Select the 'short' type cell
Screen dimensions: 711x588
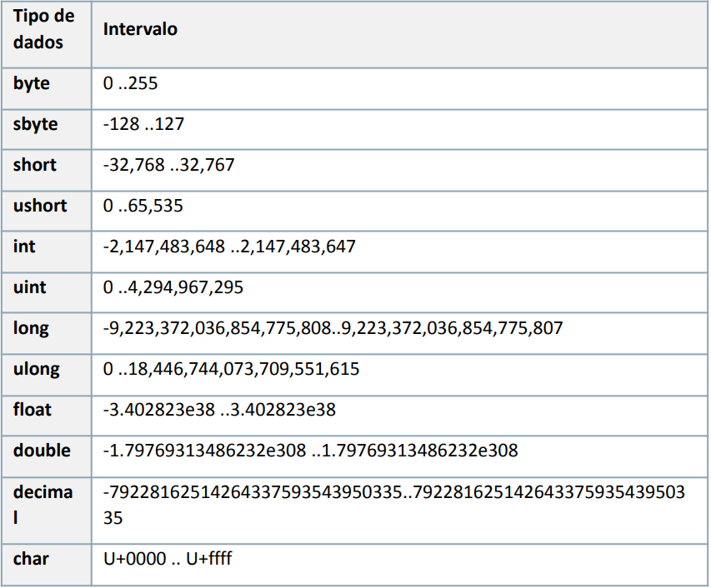(35, 165)
